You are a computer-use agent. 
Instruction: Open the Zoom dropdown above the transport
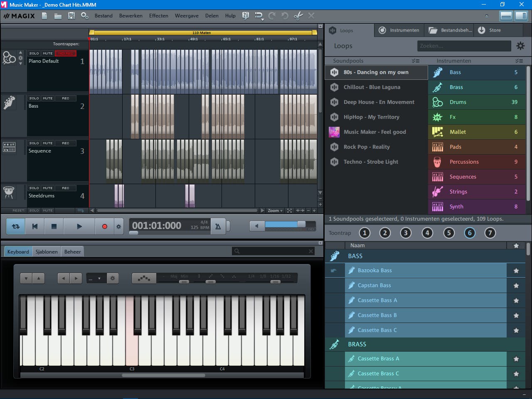(x=274, y=211)
